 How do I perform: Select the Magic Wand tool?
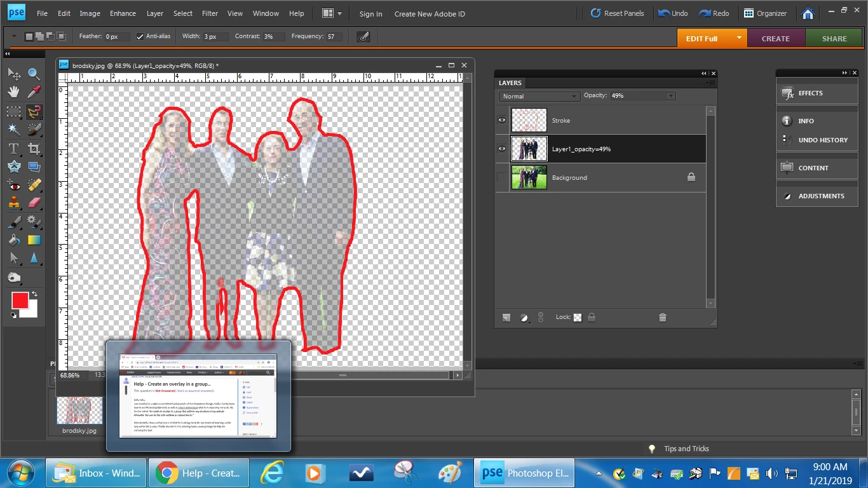13,130
